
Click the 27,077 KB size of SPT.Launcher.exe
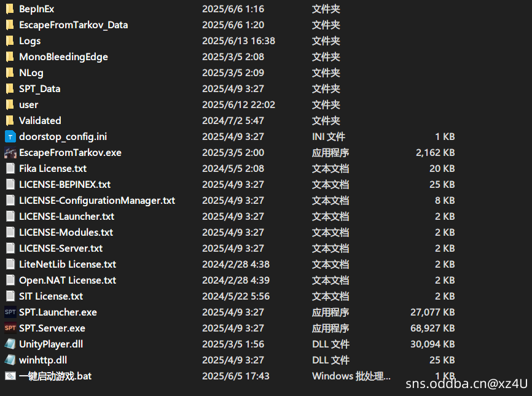(x=432, y=313)
